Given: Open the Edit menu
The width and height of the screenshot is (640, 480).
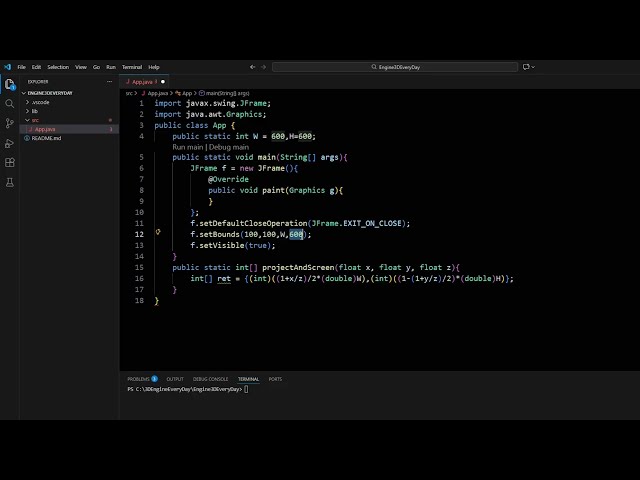Looking at the screenshot, I should point(36,67).
